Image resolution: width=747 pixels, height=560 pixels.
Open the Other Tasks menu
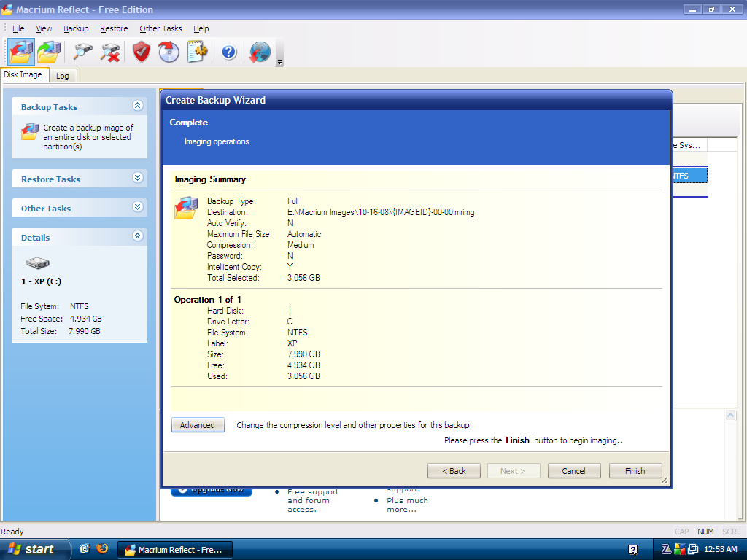pyautogui.click(x=160, y=28)
